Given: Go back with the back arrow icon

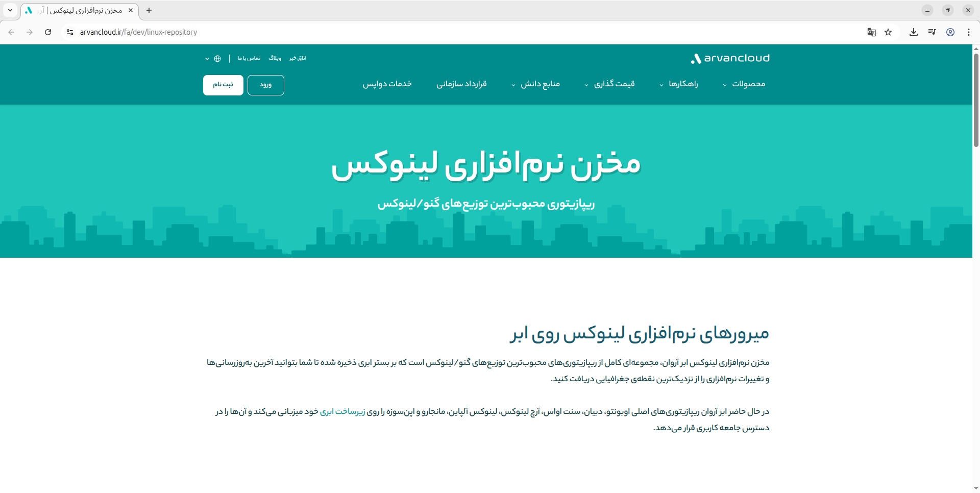Looking at the screenshot, I should tap(11, 32).
